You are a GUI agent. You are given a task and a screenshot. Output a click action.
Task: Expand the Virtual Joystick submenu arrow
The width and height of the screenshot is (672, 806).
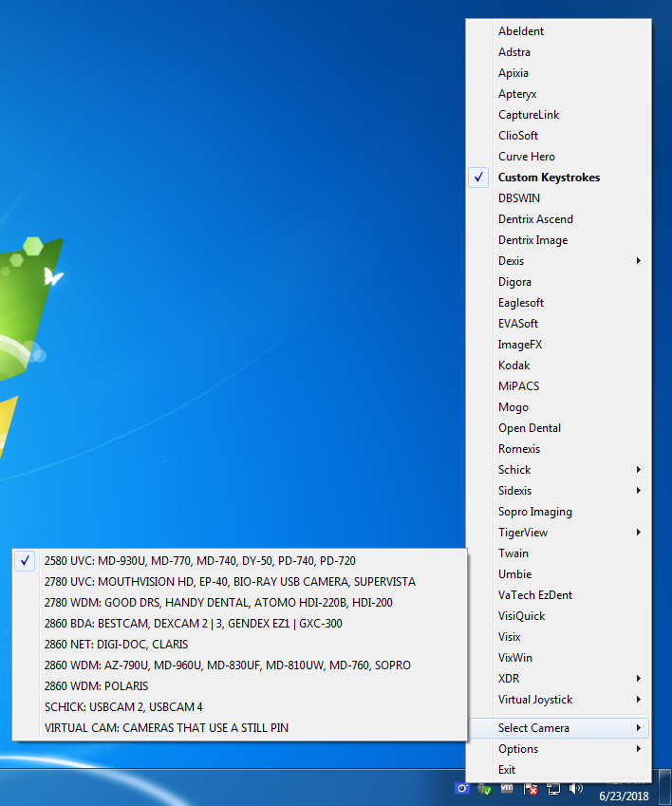point(639,700)
